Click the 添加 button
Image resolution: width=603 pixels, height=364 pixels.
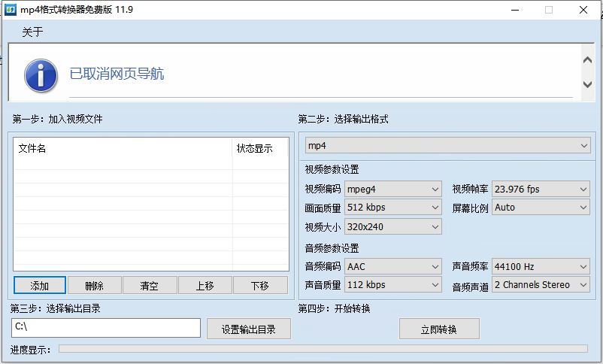(40, 285)
